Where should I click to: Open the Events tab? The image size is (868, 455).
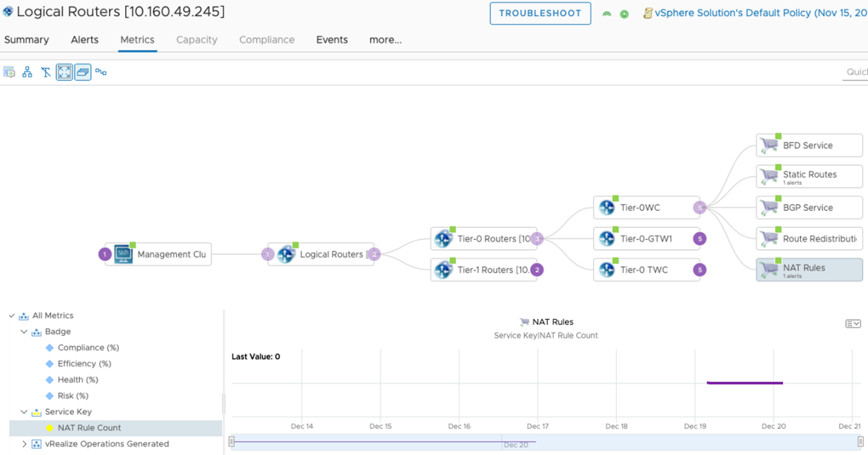pyautogui.click(x=332, y=40)
